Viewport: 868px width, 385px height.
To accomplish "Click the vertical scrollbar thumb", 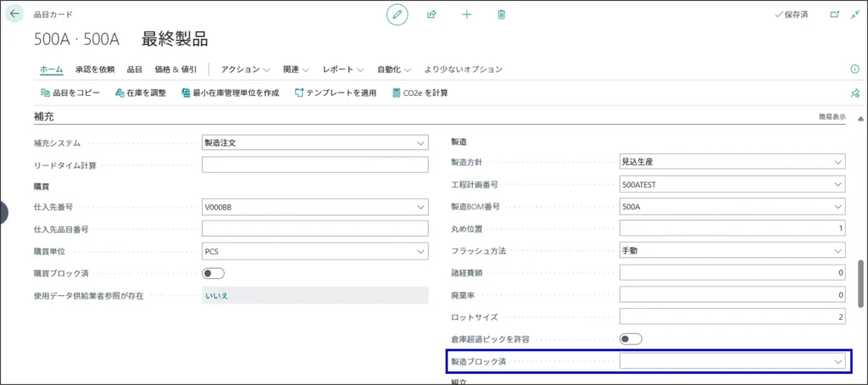I will pos(861,284).
